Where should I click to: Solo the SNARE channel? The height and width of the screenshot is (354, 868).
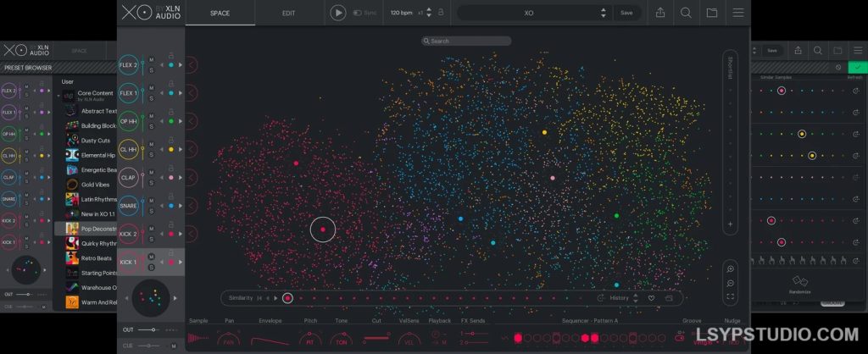coord(151,211)
